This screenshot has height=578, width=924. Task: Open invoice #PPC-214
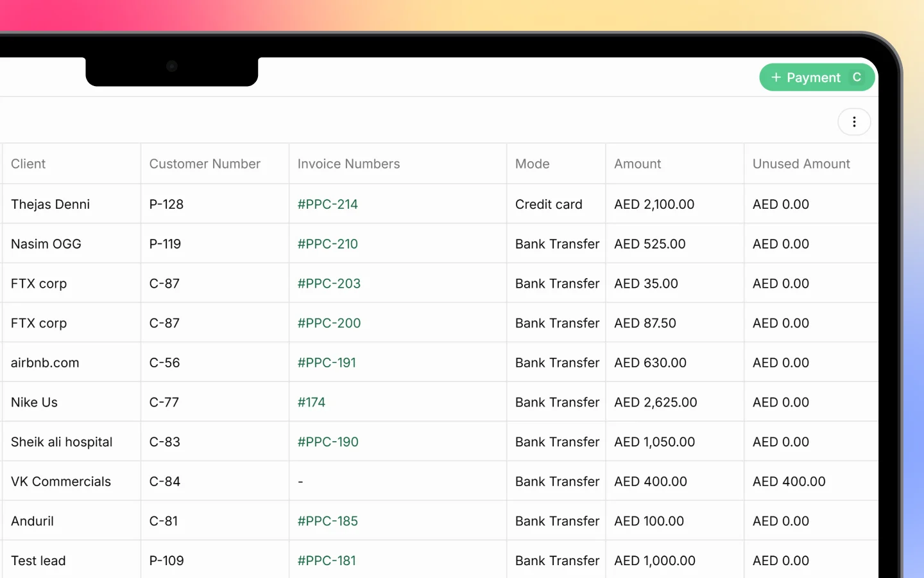click(328, 204)
